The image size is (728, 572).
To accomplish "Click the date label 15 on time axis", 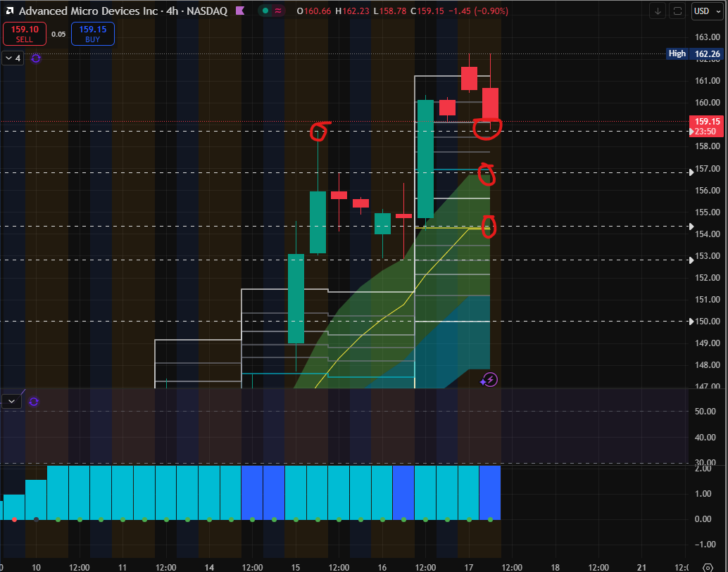I will pos(295,567).
